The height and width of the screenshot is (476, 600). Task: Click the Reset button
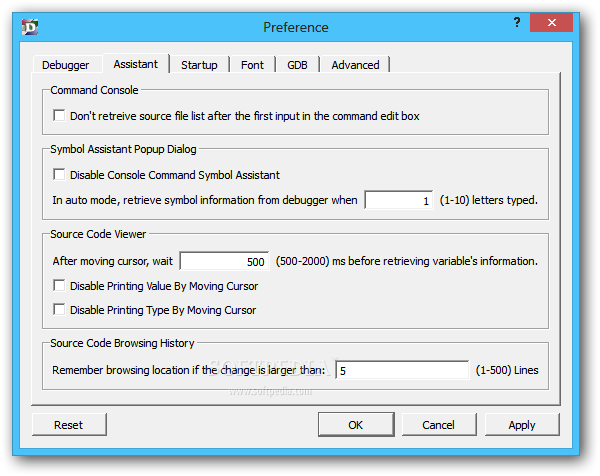[69, 425]
